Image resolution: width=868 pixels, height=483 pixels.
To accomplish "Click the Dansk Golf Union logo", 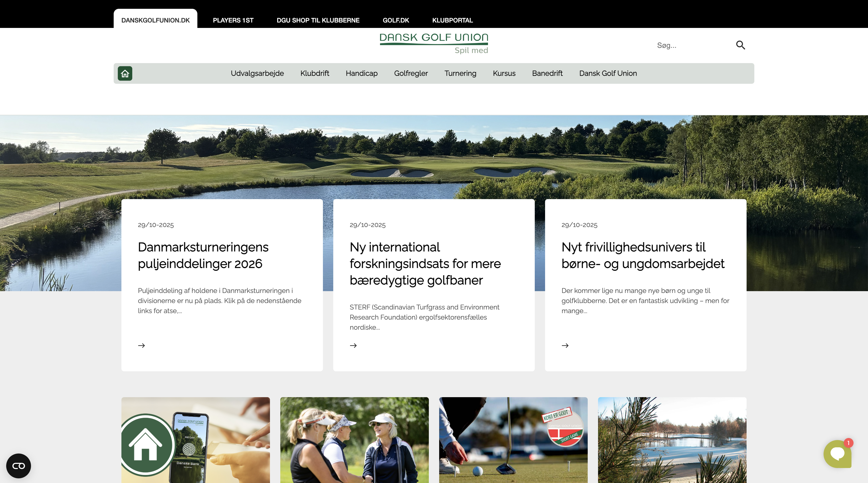I will click(x=434, y=43).
